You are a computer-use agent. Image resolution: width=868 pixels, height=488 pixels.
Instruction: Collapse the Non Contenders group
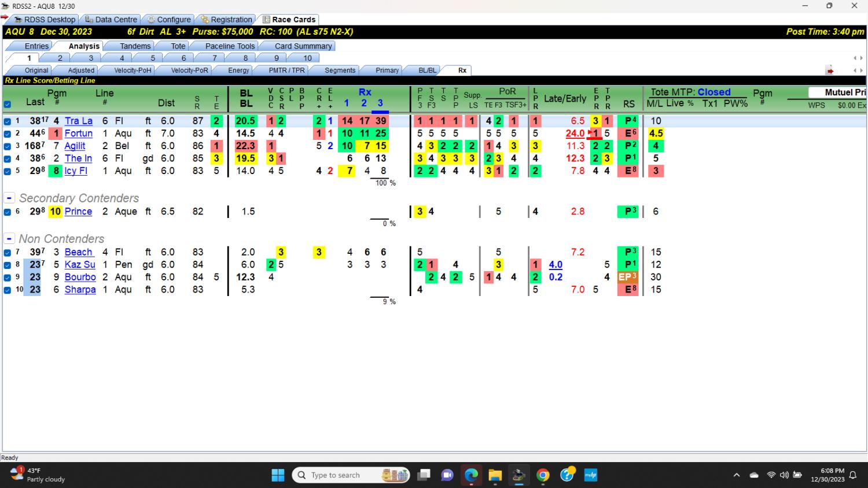(x=9, y=238)
